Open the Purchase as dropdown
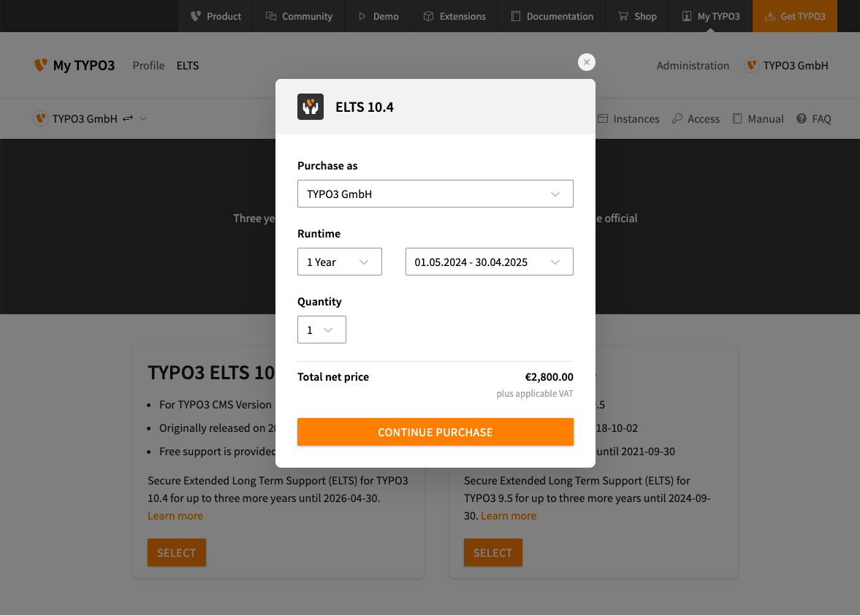 pos(435,194)
